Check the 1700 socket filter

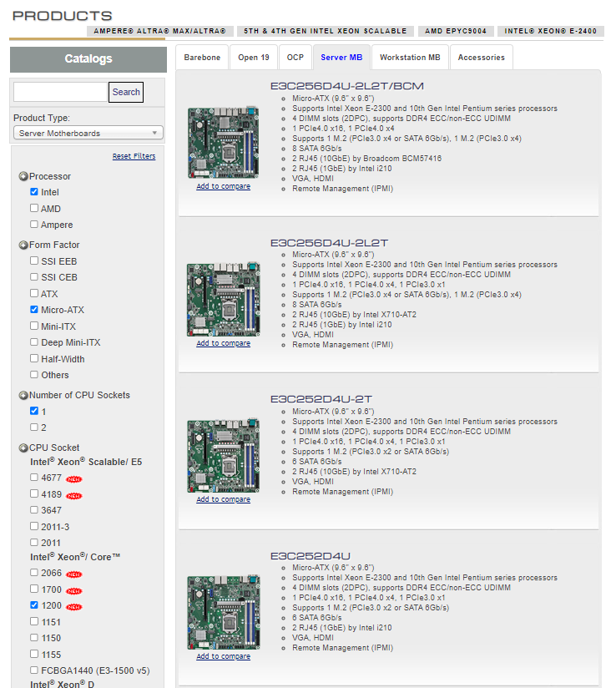(x=34, y=589)
